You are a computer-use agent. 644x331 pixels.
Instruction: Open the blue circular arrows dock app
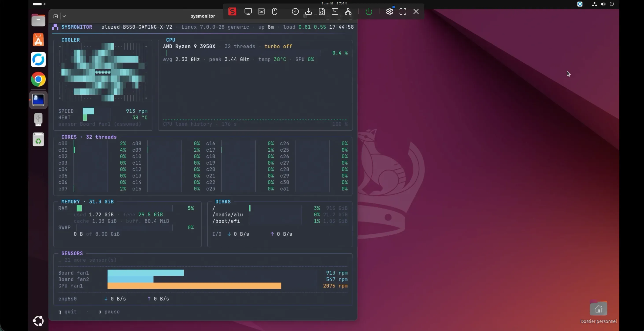(x=38, y=60)
